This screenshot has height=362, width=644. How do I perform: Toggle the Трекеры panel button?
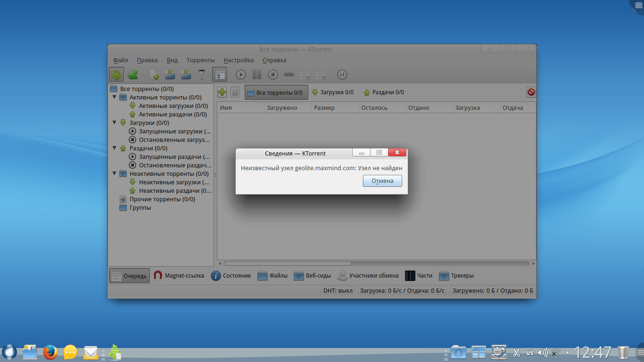click(456, 276)
